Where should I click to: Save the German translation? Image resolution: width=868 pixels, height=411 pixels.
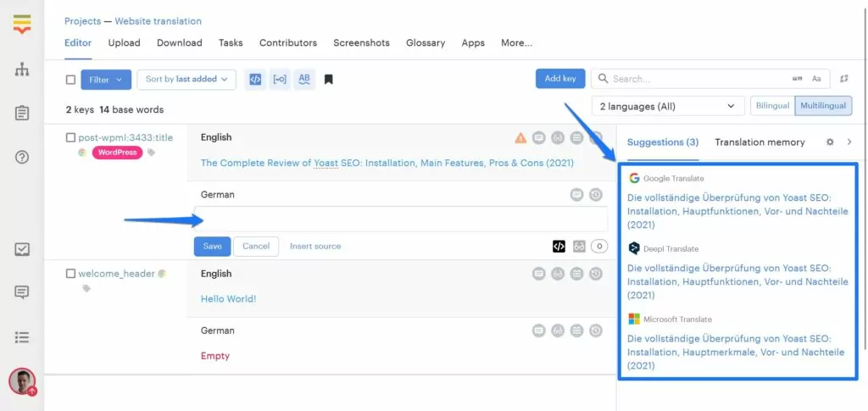(x=212, y=246)
